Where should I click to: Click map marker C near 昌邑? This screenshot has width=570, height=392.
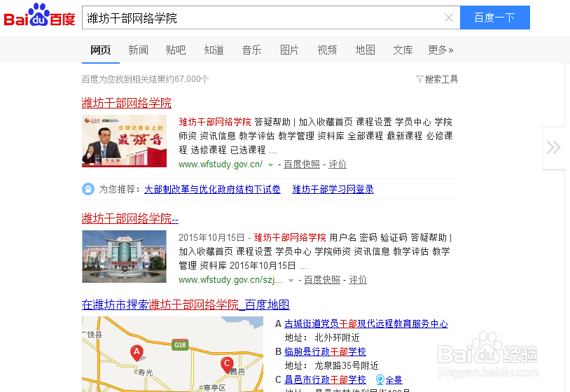pyautogui.click(x=227, y=365)
